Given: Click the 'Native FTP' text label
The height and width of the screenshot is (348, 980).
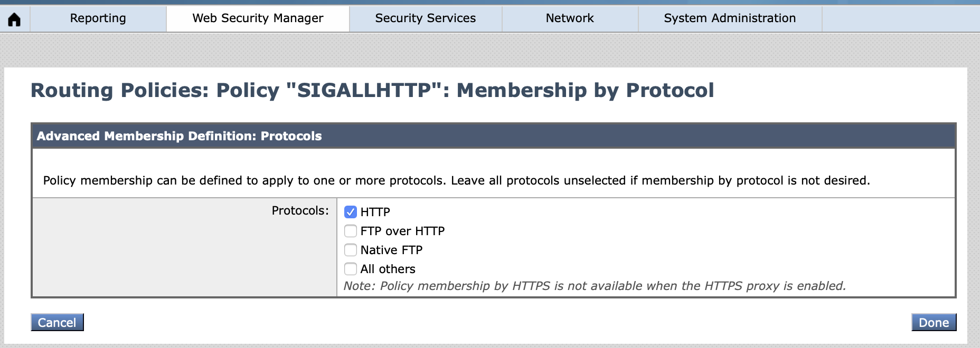Looking at the screenshot, I should point(391,250).
